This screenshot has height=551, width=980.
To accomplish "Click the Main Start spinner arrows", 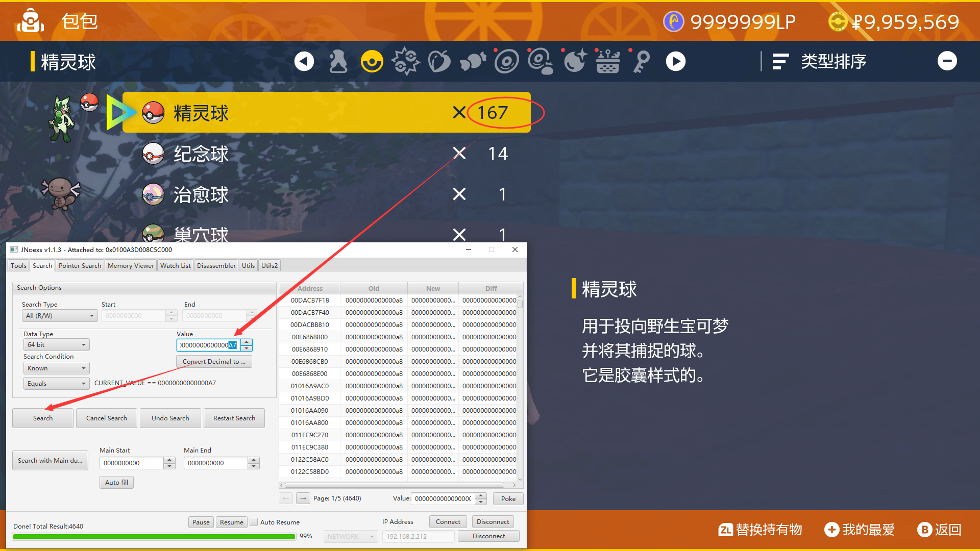I will point(169,463).
